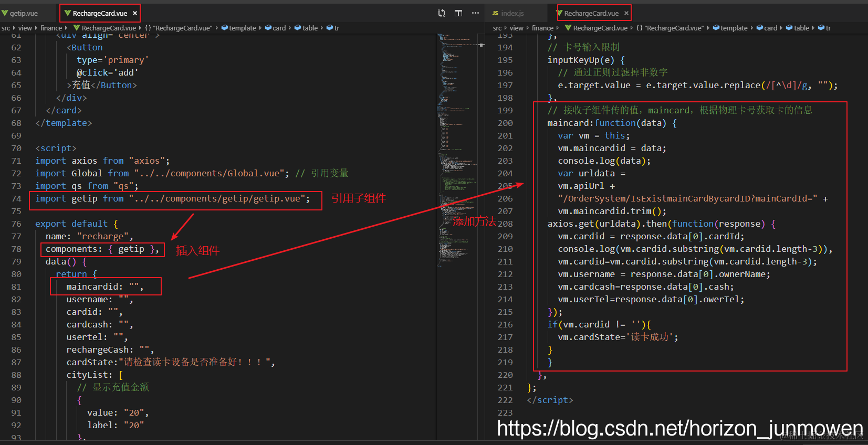Click the '</script>' closing tag in right editor

coord(550,400)
